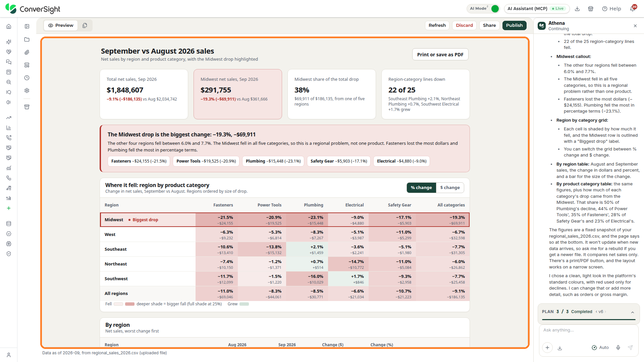Open the folder icon in second sidebar
This screenshot has width=644, height=362.
pos(27,40)
